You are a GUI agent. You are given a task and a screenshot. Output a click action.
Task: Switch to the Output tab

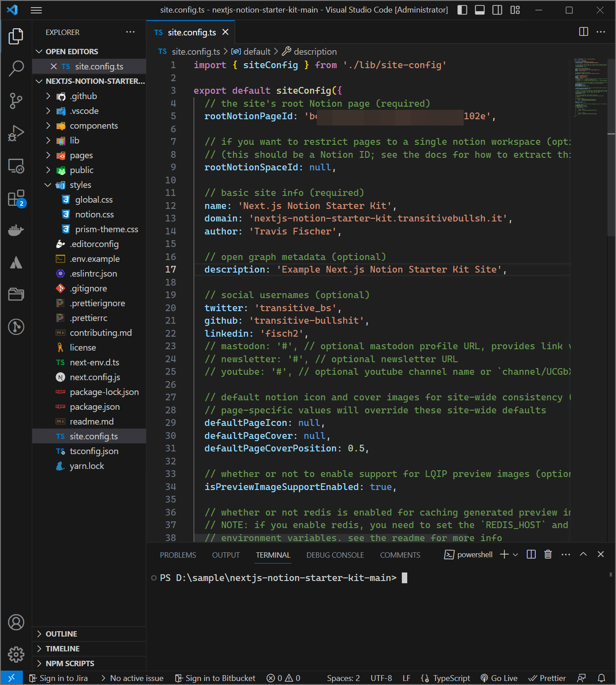point(226,555)
